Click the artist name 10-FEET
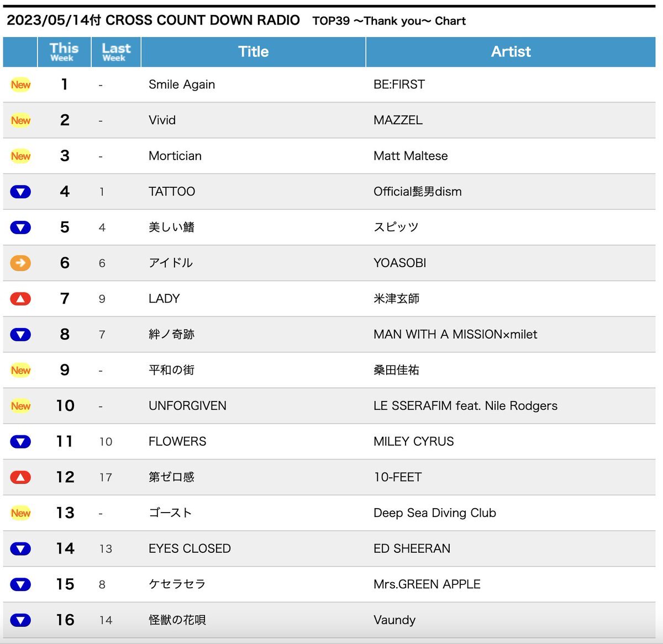Image resolution: width=663 pixels, height=644 pixels. coord(398,477)
